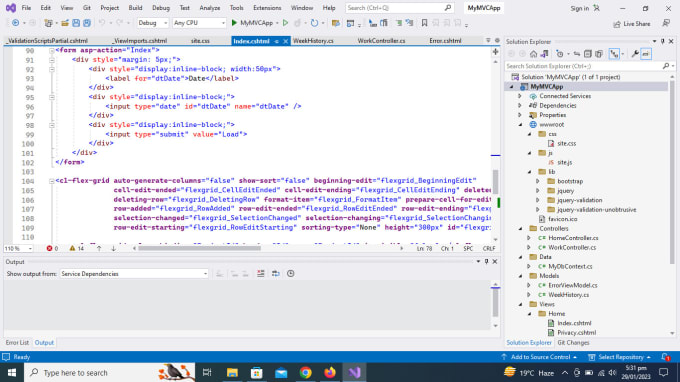Click the CRLF line ending indicator
The image size is (680, 382).
(489, 248)
